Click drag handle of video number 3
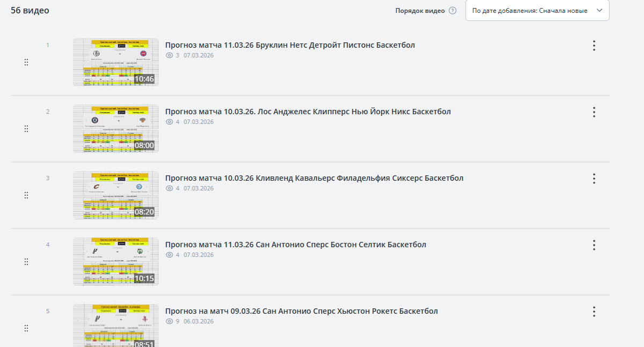This screenshot has width=644, height=347. (26, 195)
